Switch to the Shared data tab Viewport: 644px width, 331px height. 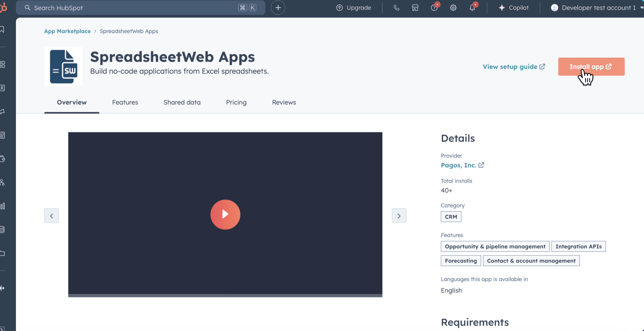[x=182, y=102]
